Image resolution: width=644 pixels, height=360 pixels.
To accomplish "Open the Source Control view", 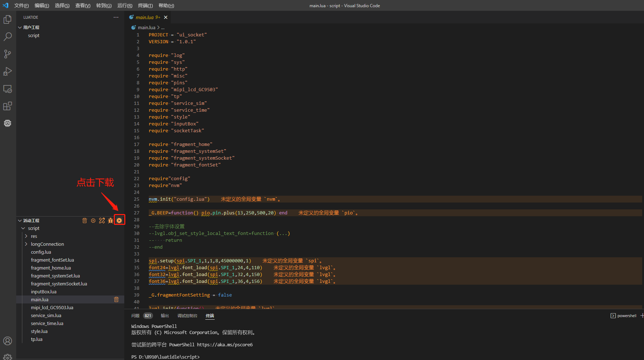I will click(x=8, y=54).
